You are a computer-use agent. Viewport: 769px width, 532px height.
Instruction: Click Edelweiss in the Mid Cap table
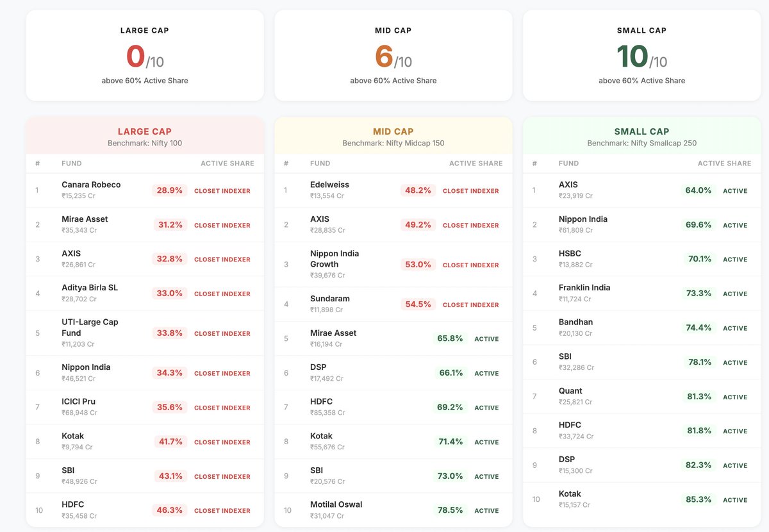329,185
